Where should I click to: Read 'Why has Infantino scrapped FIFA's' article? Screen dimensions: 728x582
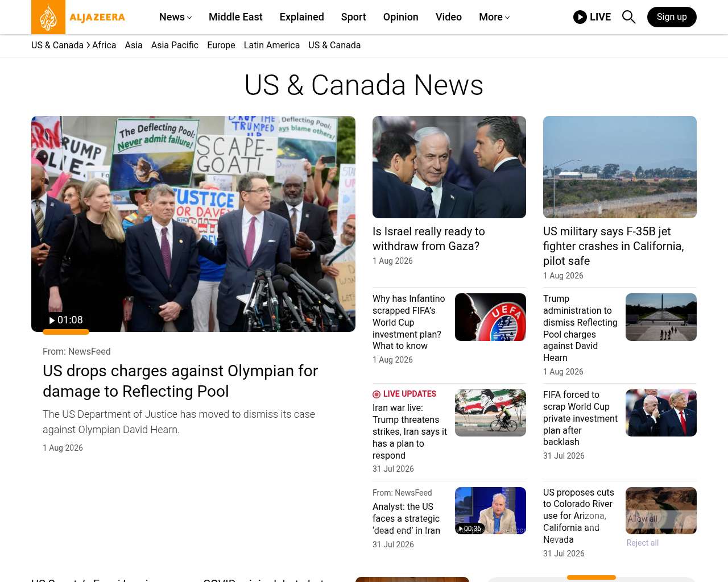(409, 322)
